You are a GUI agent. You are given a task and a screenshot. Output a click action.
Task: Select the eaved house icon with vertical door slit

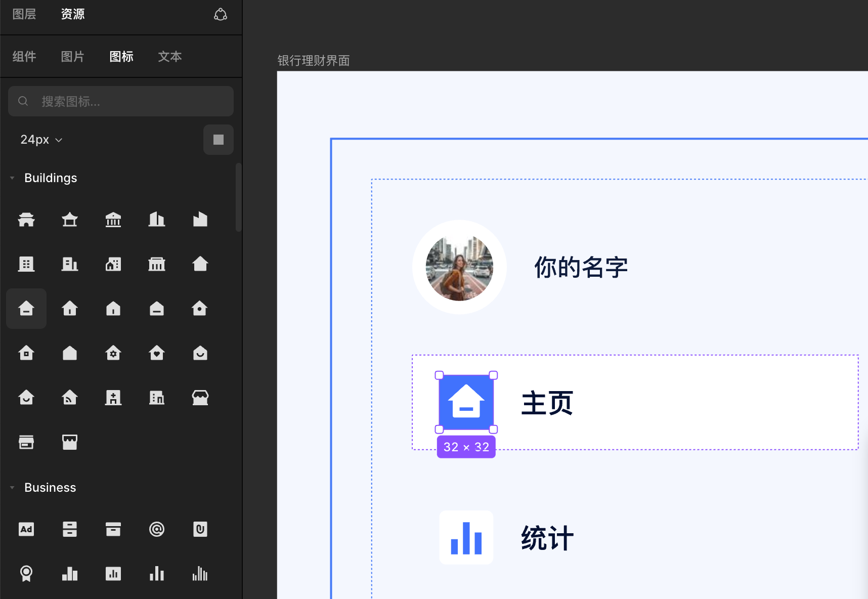(x=70, y=309)
